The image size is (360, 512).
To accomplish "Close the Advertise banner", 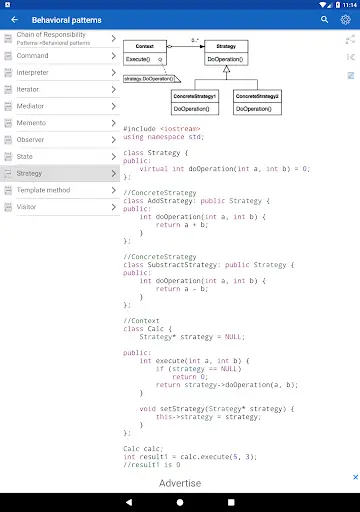I will click(355, 477).
